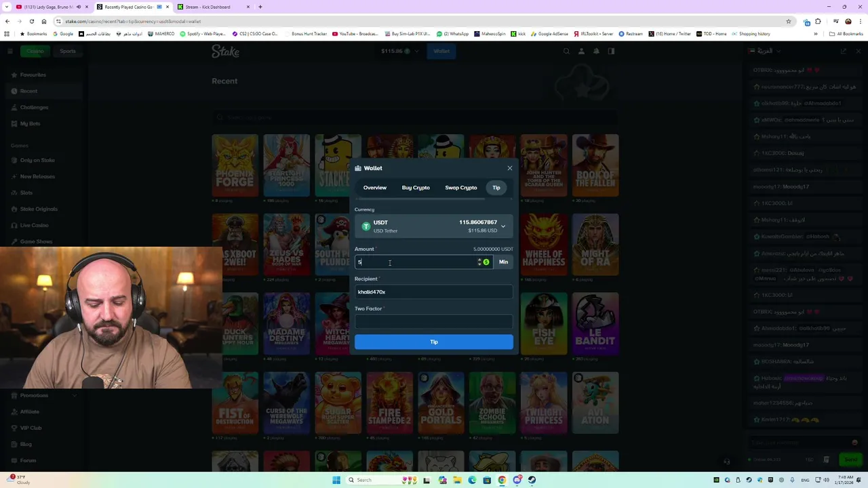Set the minimum amount with Min
The width and height of the screenshot is (868, 488).
coord(503,262)
